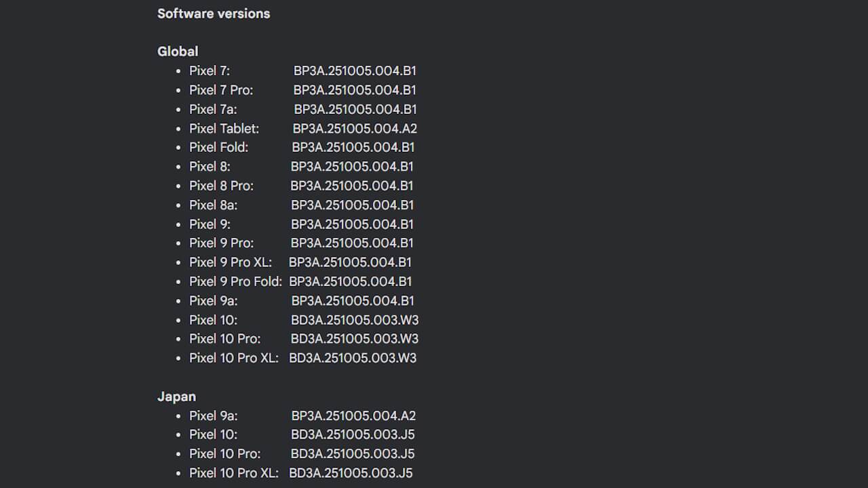Viewport: 868px width, 488px height.
Task: Select the Pixel Tablet build number
Action: pos(355,128)
